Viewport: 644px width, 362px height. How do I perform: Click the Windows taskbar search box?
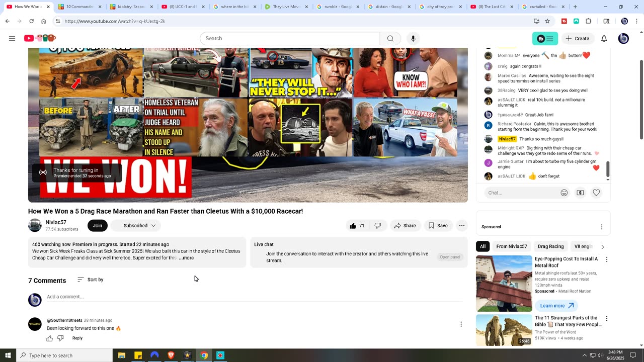(x=64, y=355)
